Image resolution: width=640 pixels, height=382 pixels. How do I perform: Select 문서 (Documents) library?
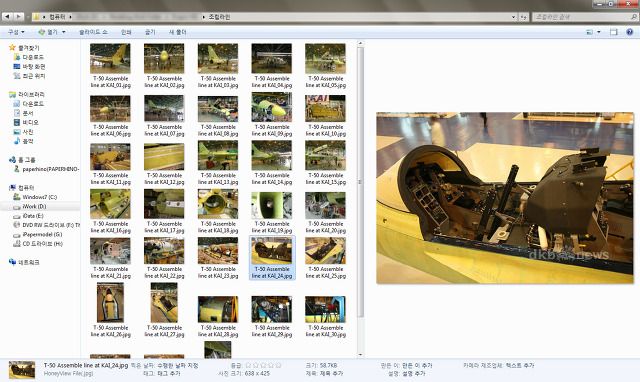pos(23,113)
